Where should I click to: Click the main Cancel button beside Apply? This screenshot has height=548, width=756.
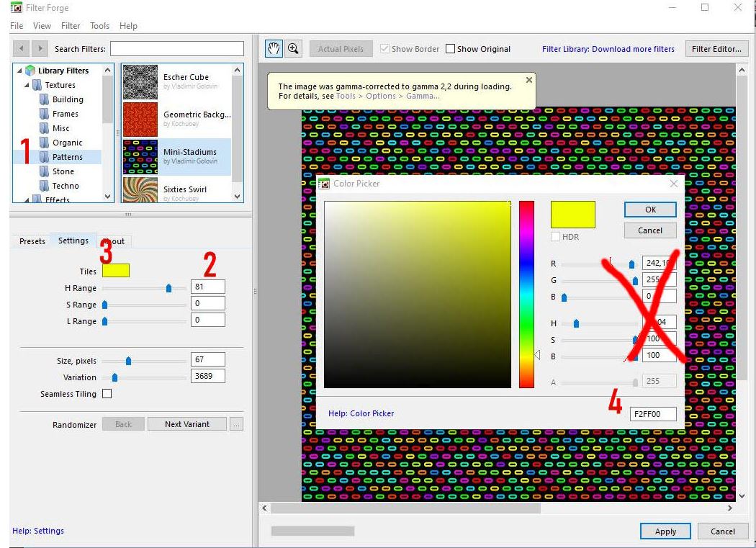723,531
